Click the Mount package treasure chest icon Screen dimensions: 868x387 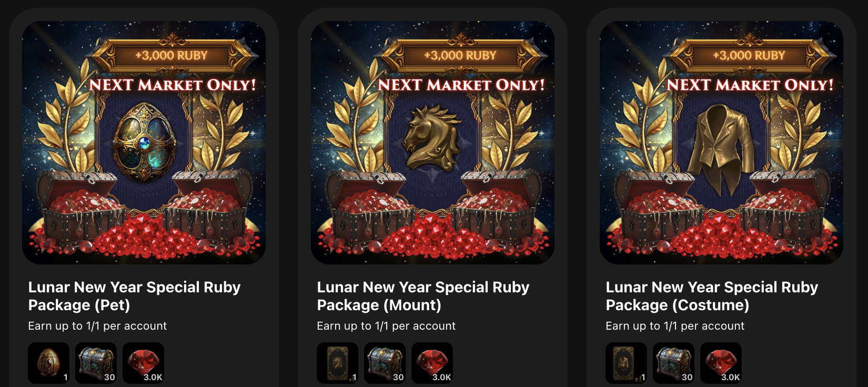[385, 363]
